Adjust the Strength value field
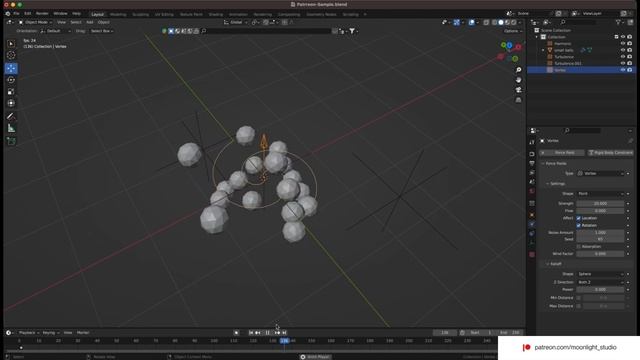Viewport: 640px width, 360px height. coord(600,203)
